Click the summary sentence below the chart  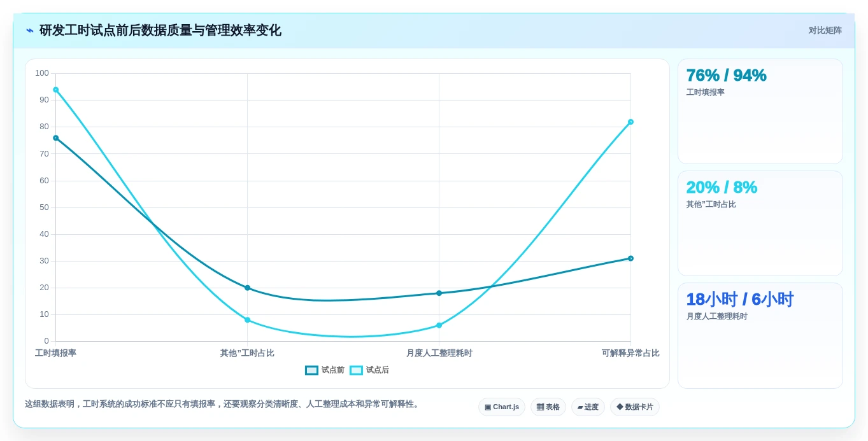pyautogui.click(x=223, y=404)
